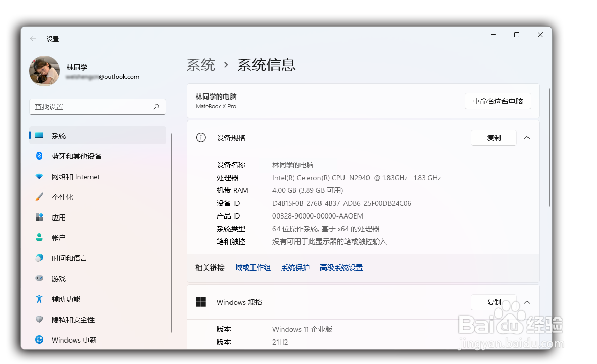Focus the 查找设置 search field
597x364 pixels.
coord(98,107)
